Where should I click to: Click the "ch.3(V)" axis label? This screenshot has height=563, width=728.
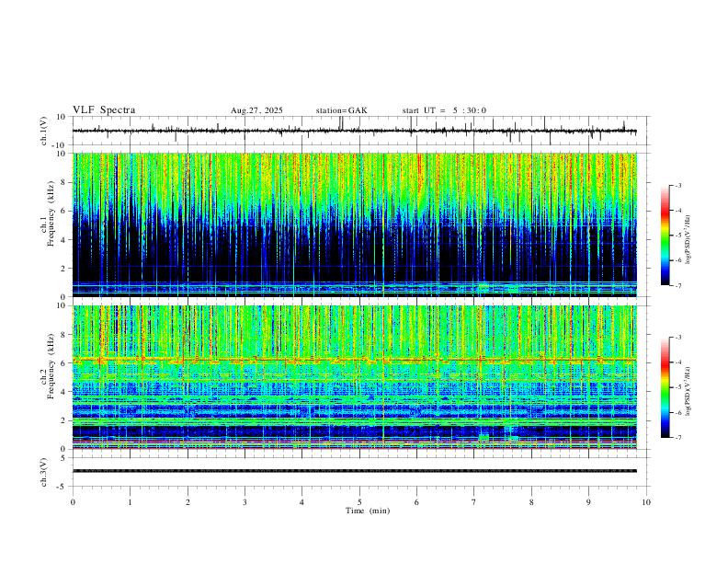[44, 472]
